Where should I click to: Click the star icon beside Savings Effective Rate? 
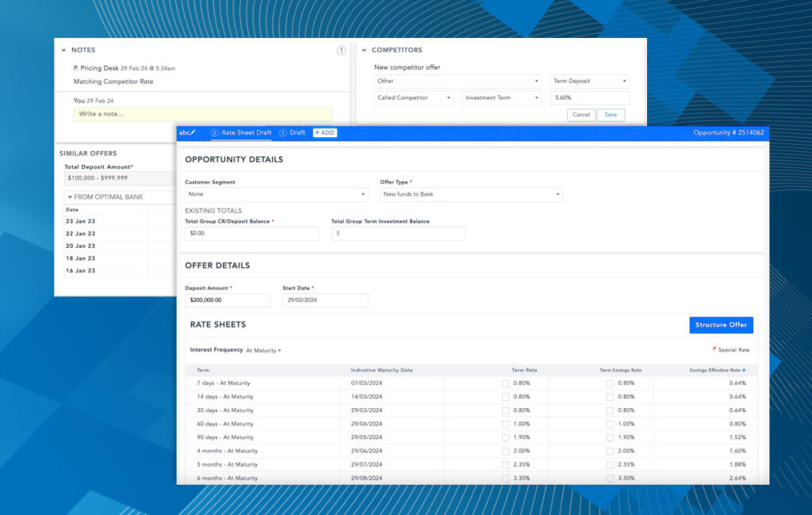(x=744, y=370)
